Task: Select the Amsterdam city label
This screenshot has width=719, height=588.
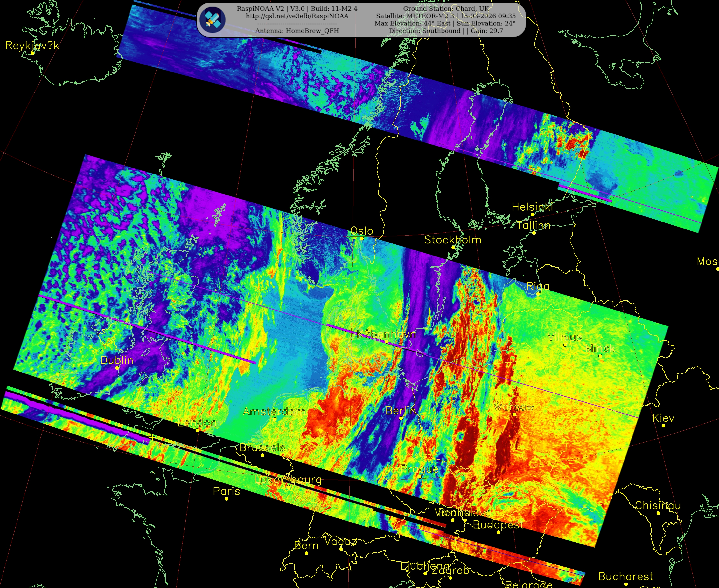Action: (274, 412)
